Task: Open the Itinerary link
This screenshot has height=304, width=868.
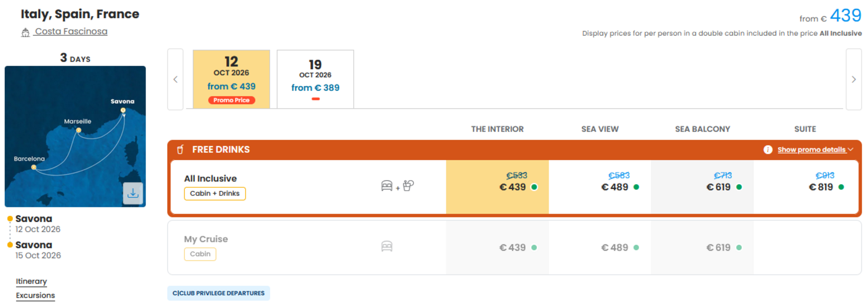Action: [32, 282]
